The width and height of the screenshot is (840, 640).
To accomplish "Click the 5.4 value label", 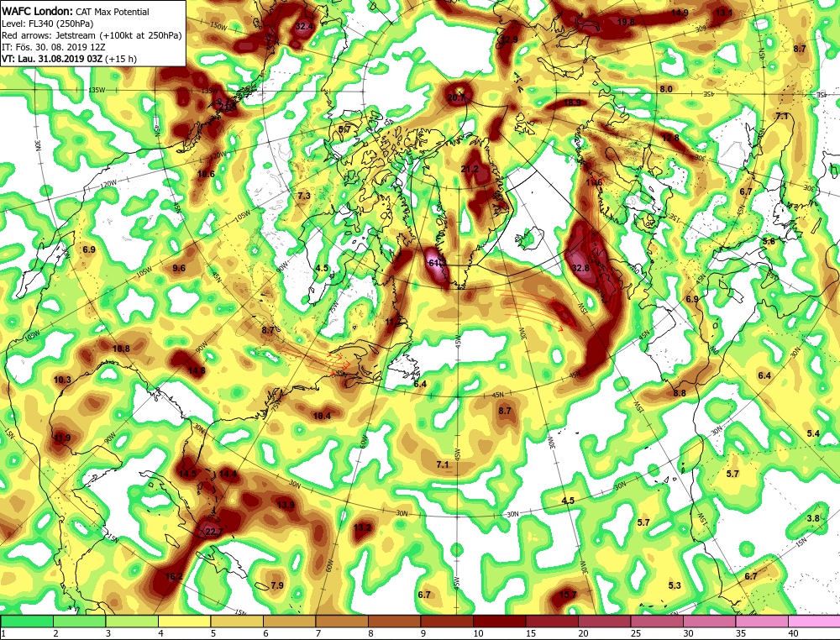I will 813,433.
